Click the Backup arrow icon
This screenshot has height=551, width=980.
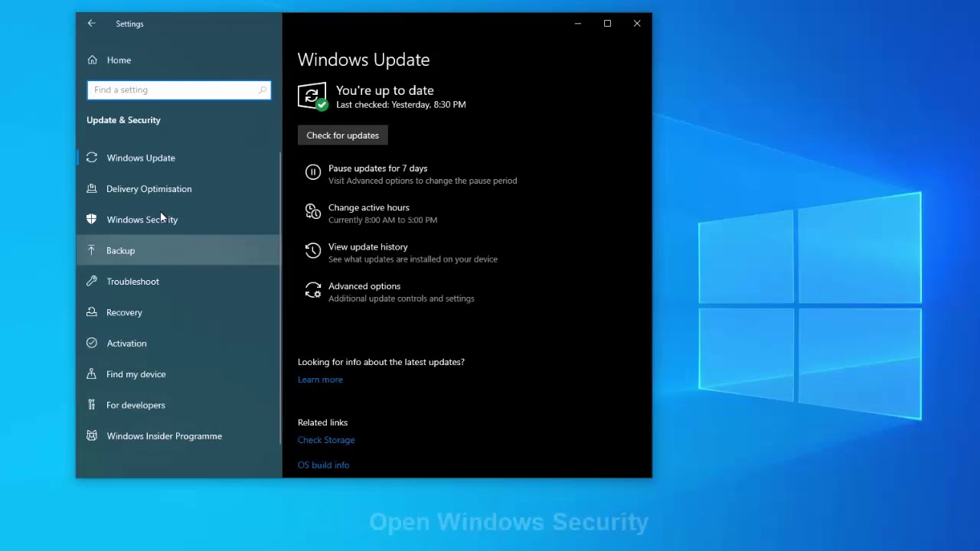click(x=92, y=250)
